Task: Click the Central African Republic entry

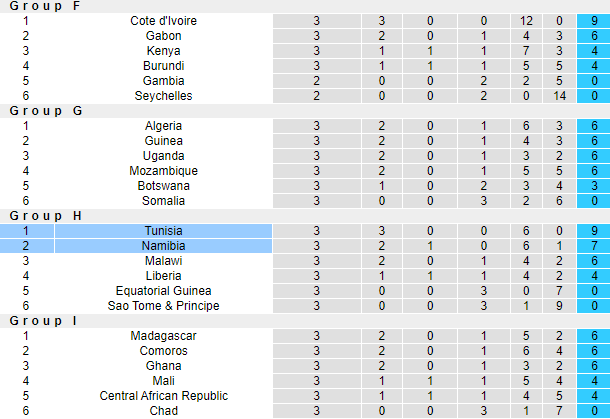Action: (163, 396)
